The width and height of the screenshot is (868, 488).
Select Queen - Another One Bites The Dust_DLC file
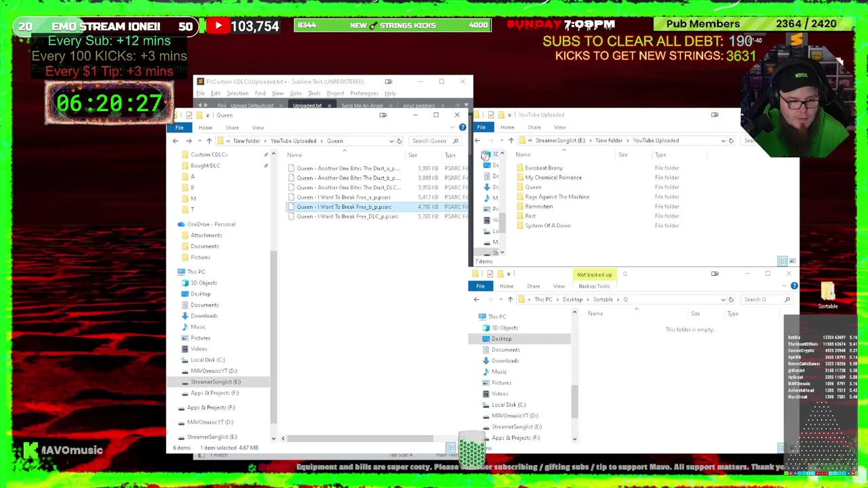coord(348,187)
